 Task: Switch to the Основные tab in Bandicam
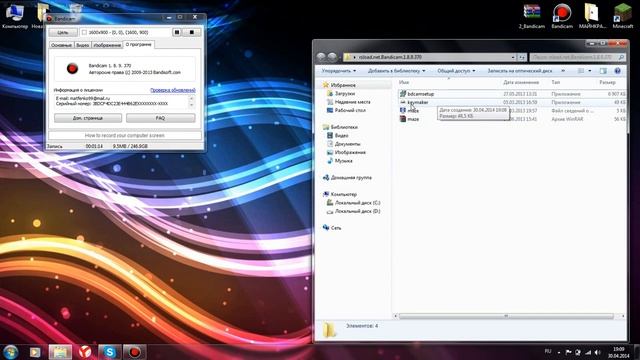pyautogui.click(x=61, y=45)
